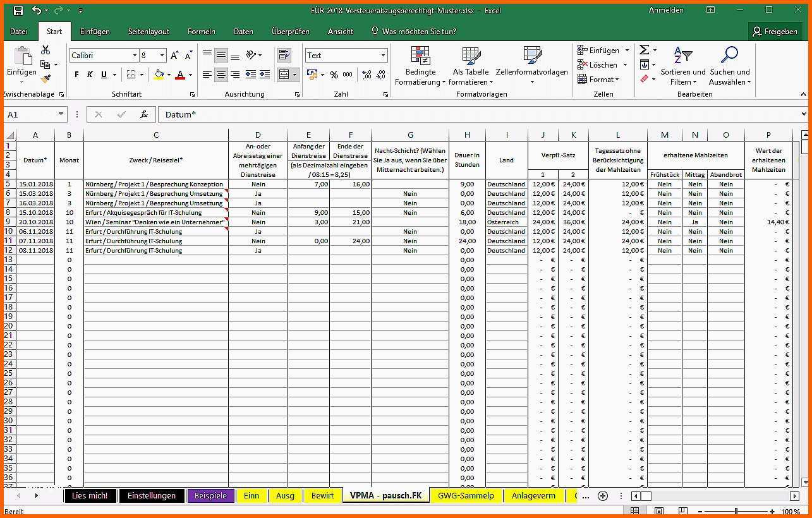The height and width of the screenshot is (518, 812).
Task: Open the Formeln ribbon tab
Action: pos(201,31)
